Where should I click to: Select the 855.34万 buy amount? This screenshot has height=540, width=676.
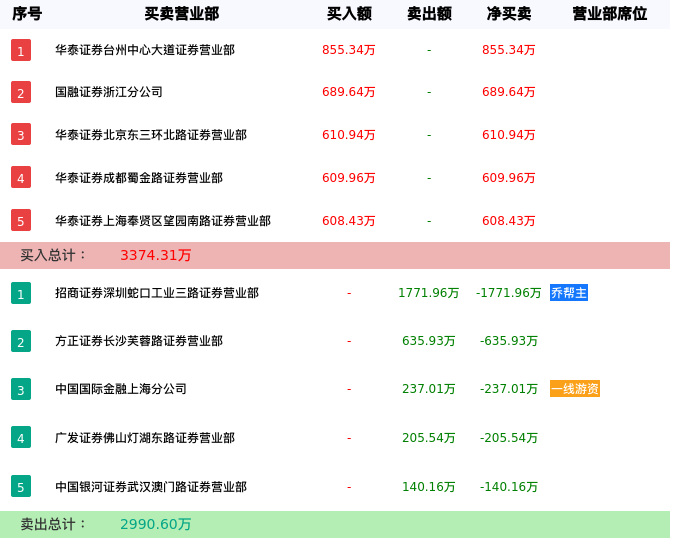click(x=349, y=50)
